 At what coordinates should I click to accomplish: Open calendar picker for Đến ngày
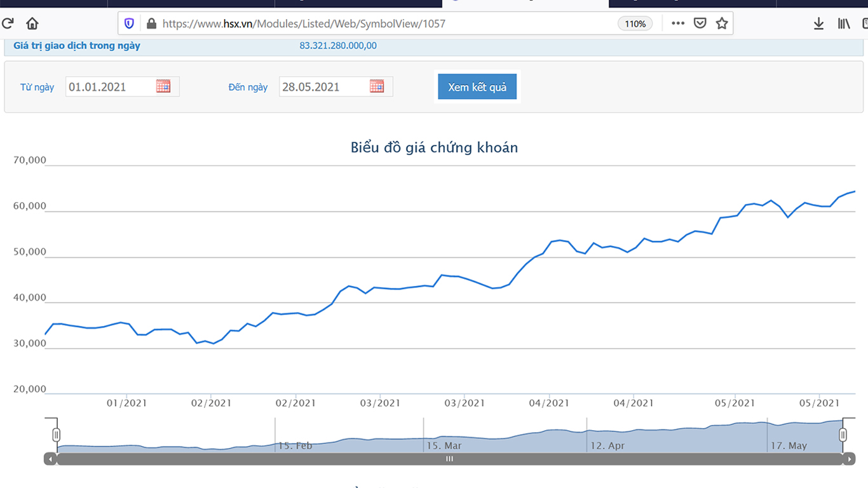[x=377, y=86]
